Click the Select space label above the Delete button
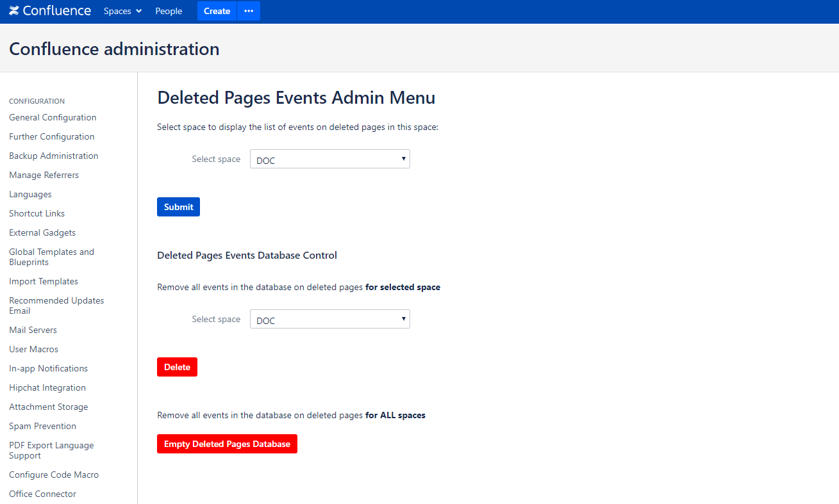This screenshot has width=839, height=504. click(x=216, y=319)
